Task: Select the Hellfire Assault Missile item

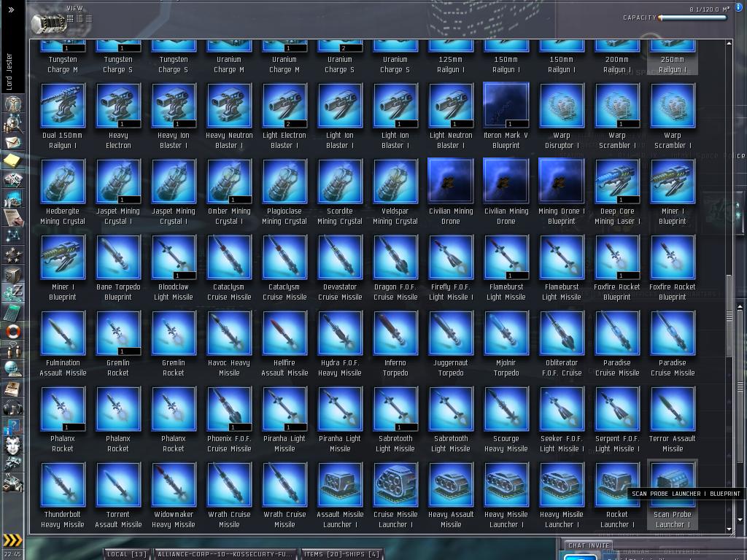Action: pos(285,344)
